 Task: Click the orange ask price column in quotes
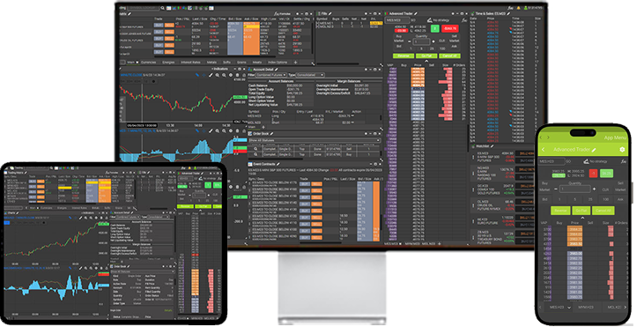click(x=251, y=38)
